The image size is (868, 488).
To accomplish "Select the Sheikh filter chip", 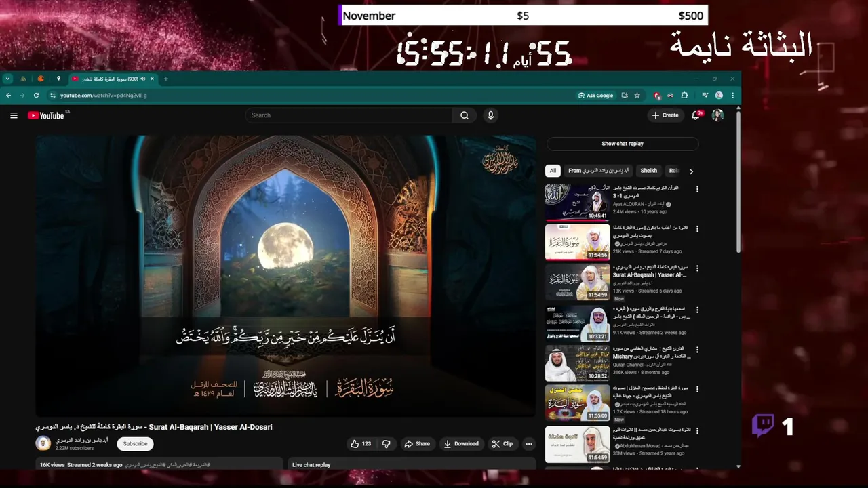I will pyautogui.click(x=648, y=171).
